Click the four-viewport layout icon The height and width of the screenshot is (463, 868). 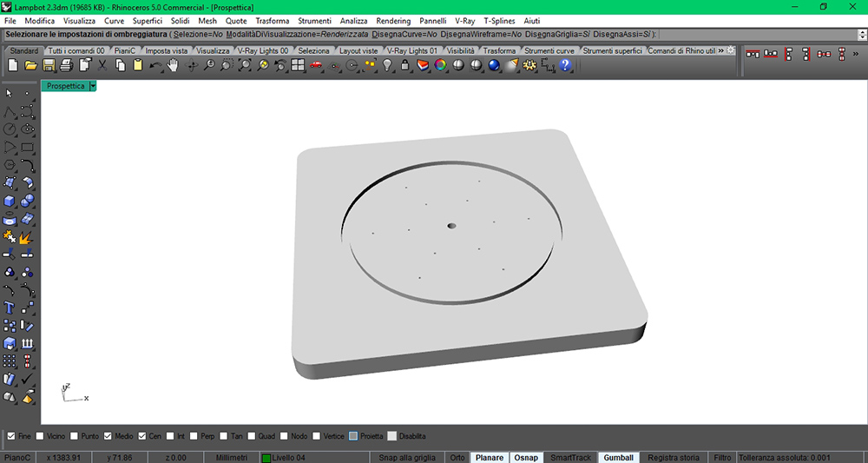[298, 65]
